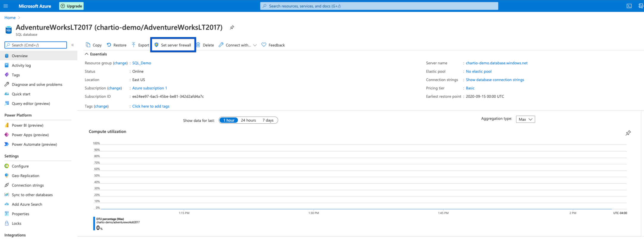Image resolution: width=644 pixels, height=239 pixels.
Task: Click the global Search resources field
Action: 379,6
